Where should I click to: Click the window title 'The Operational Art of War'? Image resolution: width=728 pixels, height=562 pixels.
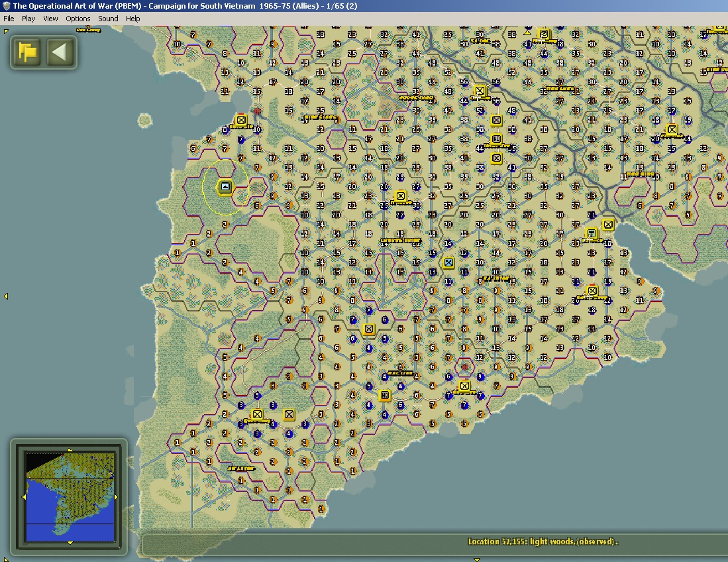click(x=63, y=6)
